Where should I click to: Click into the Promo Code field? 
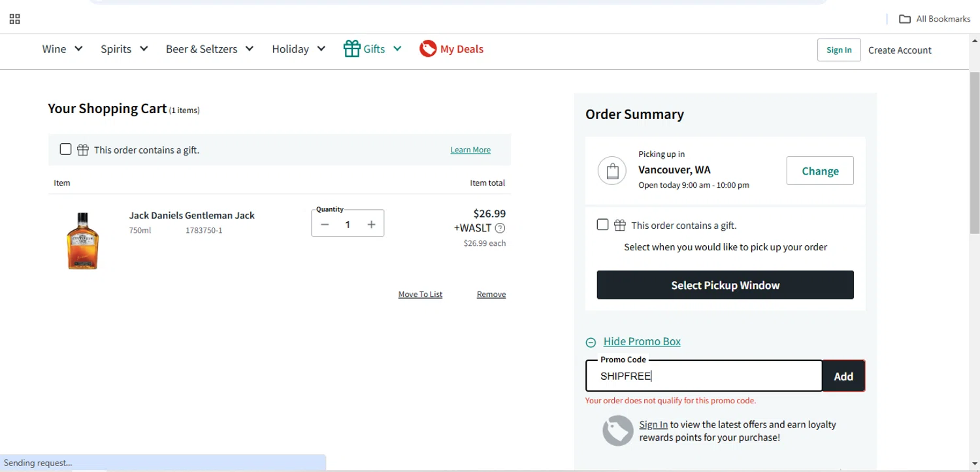(704, 376)
